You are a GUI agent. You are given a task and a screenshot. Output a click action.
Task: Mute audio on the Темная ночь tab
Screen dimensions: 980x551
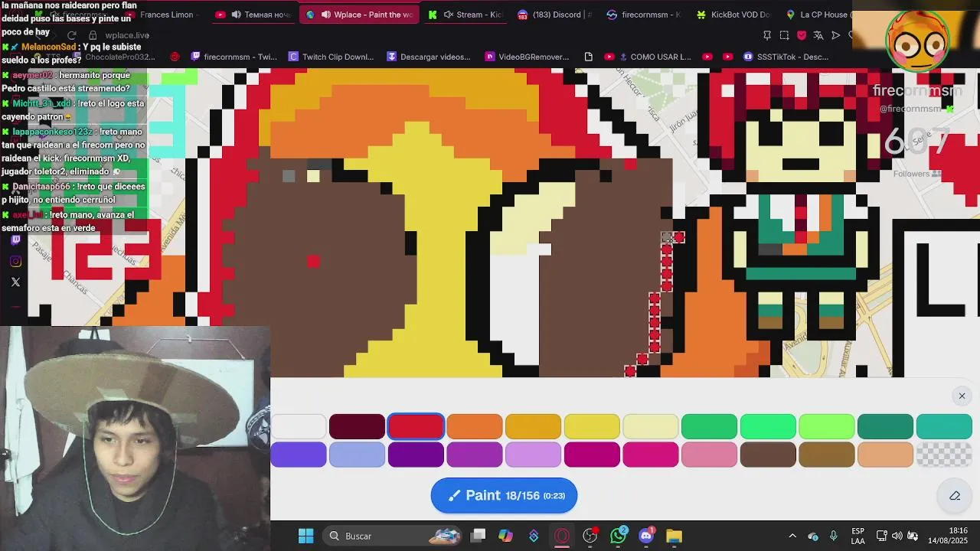click(236, 15)
